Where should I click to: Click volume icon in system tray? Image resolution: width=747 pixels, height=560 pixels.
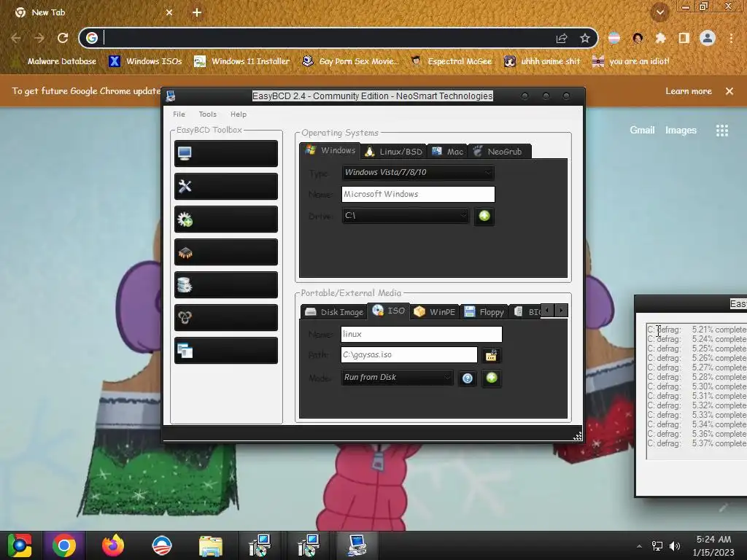click(x=675, y=545)
